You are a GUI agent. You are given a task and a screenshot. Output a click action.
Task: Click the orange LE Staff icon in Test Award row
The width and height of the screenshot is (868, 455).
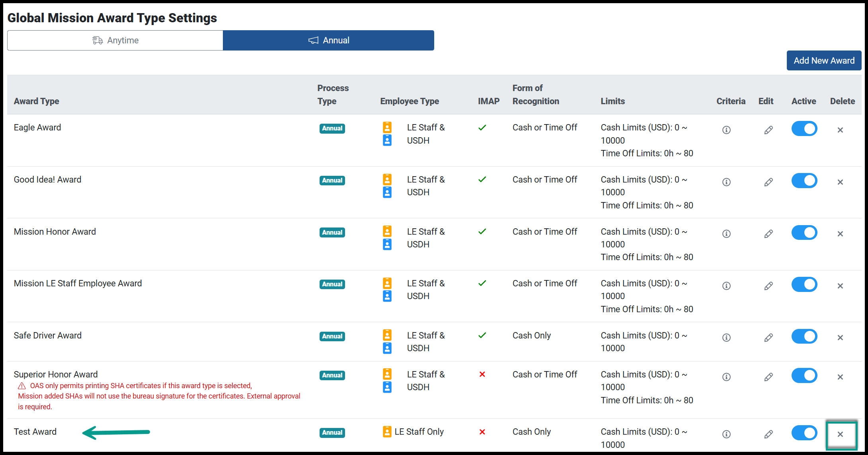coord(387,432)
